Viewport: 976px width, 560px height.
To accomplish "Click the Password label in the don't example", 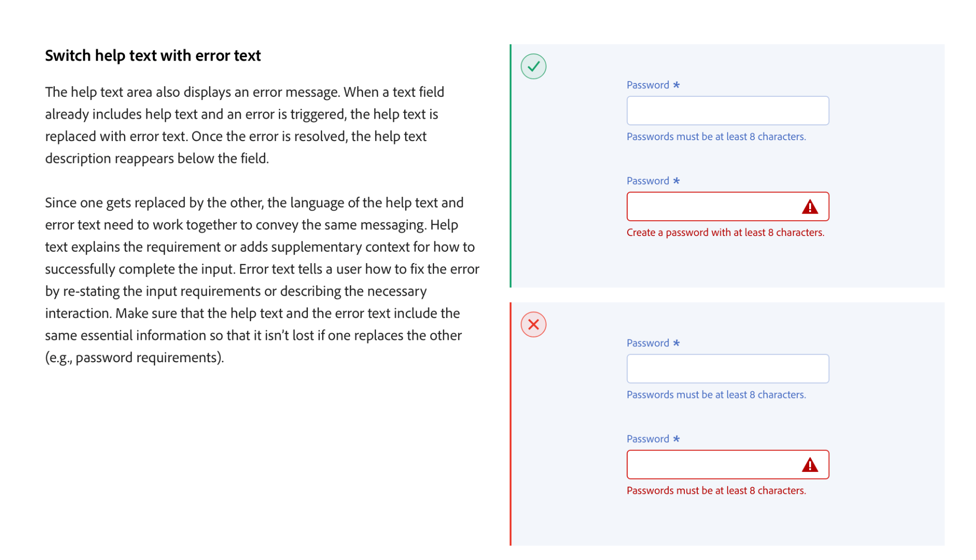I will (x=649, y=343).
